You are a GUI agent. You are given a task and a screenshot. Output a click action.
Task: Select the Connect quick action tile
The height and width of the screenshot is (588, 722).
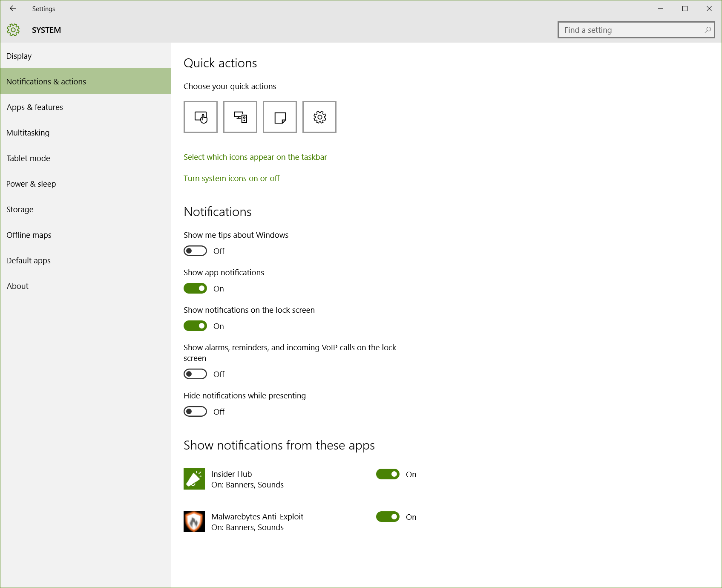[x=240, y=117]
